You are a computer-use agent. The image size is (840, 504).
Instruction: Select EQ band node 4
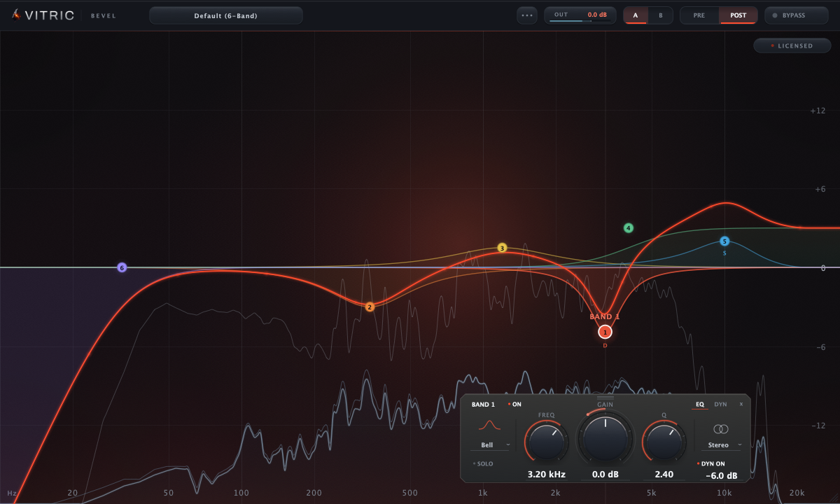(629, 228)
